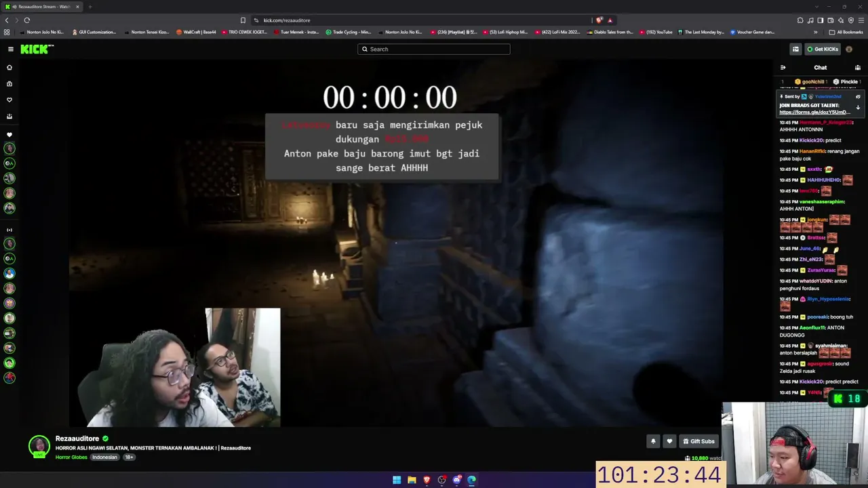Follow channel with the heart button
Screen dimensions: 868x488
tap(669, 441)
